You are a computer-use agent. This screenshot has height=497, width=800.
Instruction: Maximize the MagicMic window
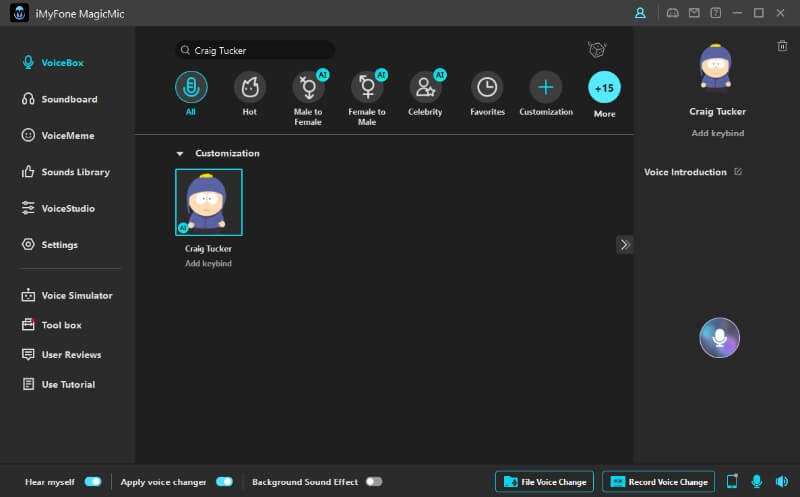pyautogui.click(x=759, y=13)
